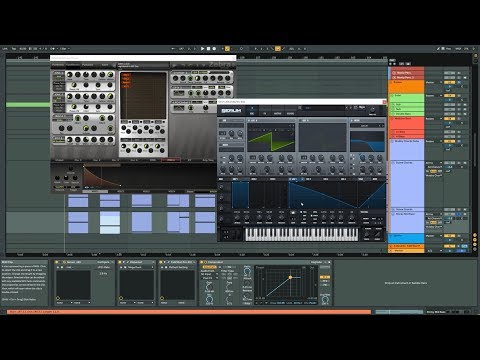The height and width of the screenshot is (360, 480).
Task: Toggle power on the second device in chain
Action: (120, 262)
